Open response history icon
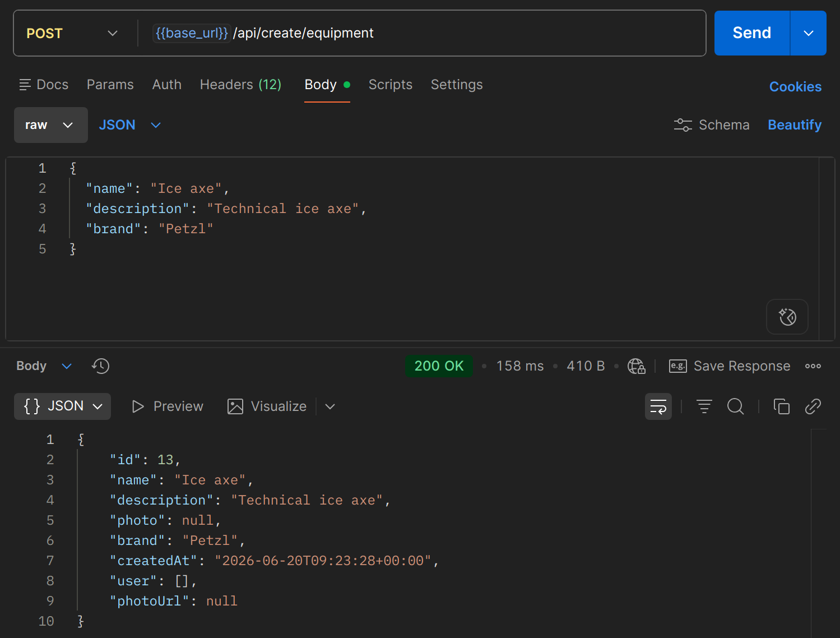Viewport: 840px width, 638px height. pyautogui.click(x=100, y=366)
